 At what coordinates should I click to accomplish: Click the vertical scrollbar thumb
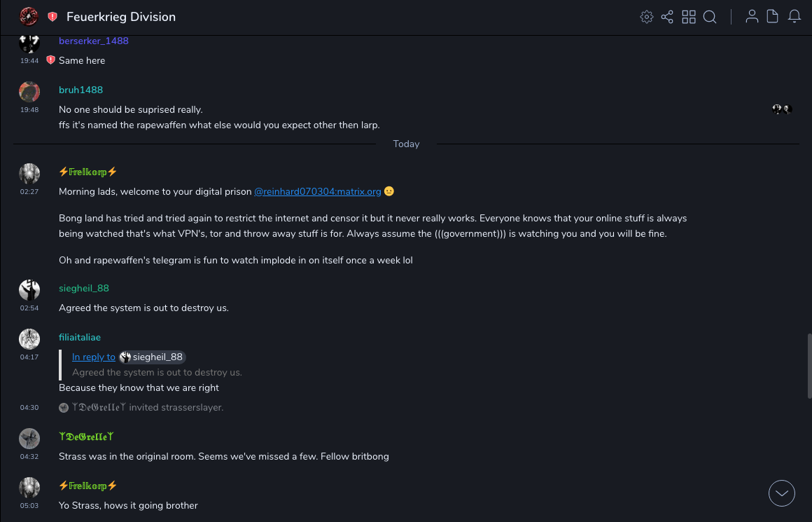click(x=808, y=364)
